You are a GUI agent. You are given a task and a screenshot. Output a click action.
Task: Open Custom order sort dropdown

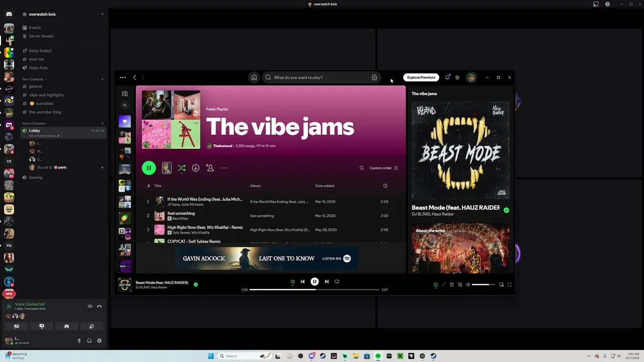click(383, 168)
